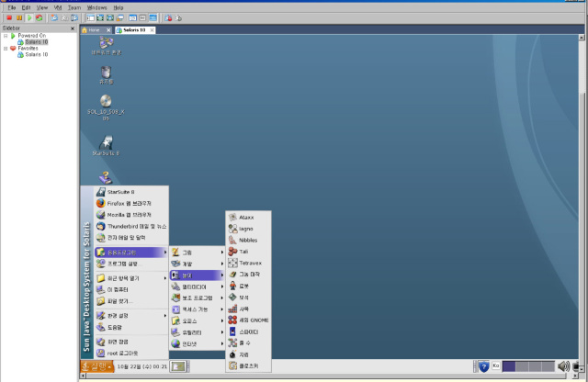Click the orange Suspend (pause) toolbar button

coord(19,17)
